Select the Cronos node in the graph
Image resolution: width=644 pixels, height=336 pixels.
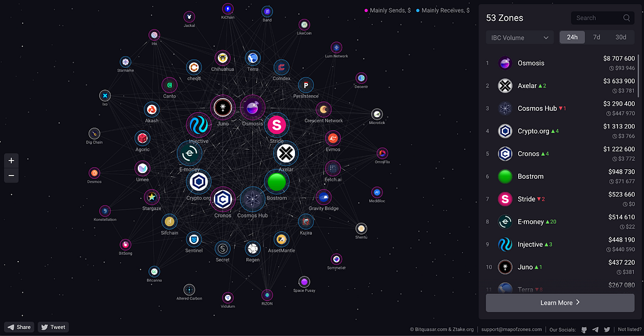pos(223,199)
